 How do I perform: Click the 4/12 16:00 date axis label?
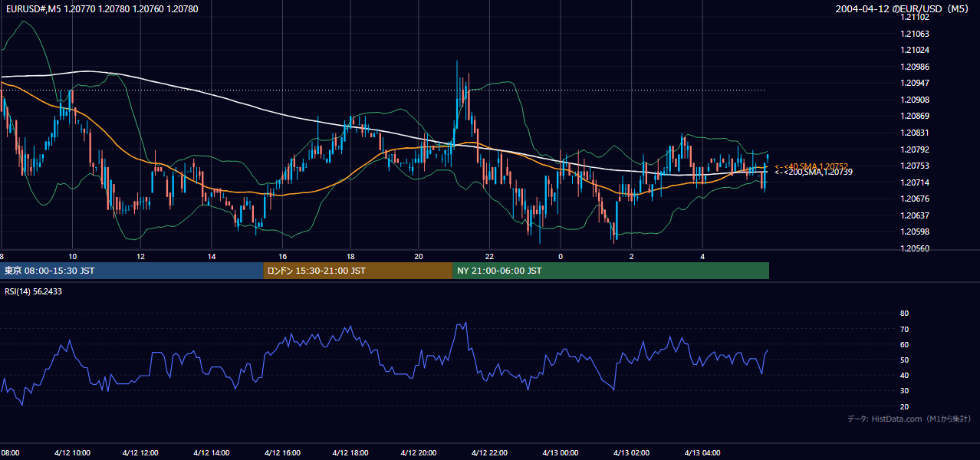click(282, 452)
